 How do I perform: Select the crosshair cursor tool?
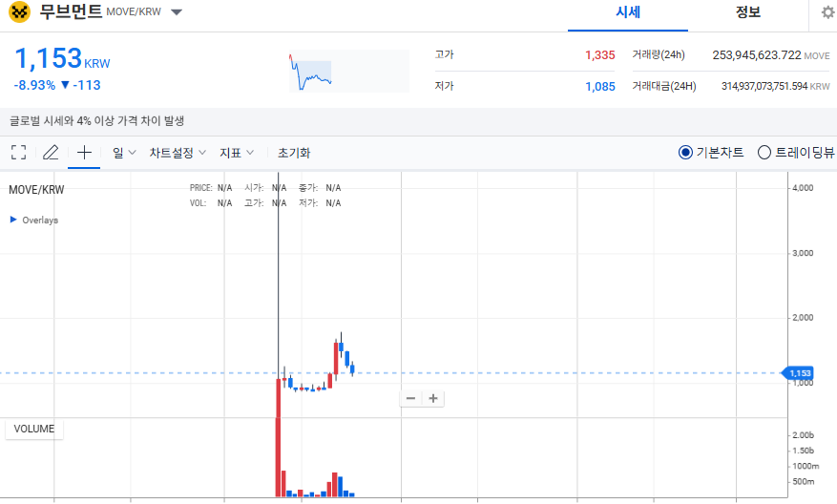point(84,153)
